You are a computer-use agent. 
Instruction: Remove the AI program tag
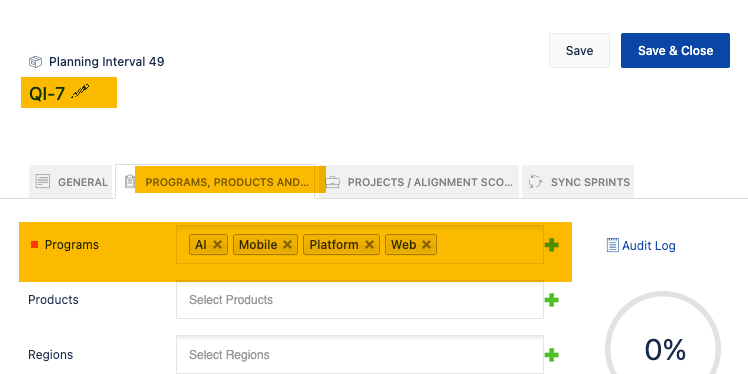click(x=217, y=245)
